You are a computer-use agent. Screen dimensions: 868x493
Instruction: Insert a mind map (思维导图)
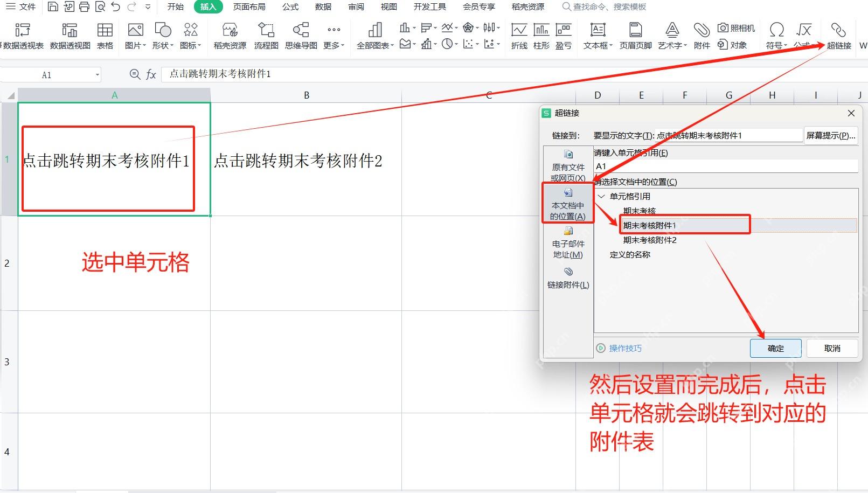(301, 36)
